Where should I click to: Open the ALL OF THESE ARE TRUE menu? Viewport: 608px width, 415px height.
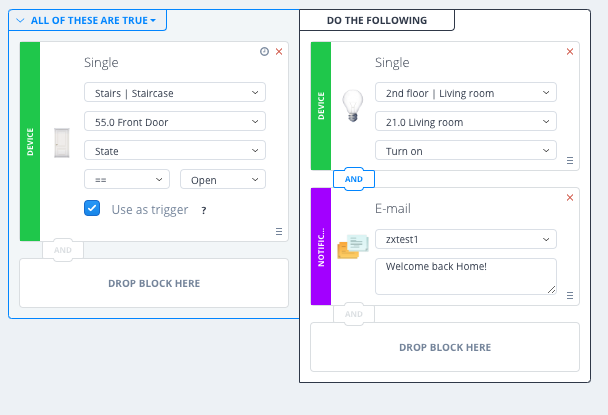pos(88,20)
